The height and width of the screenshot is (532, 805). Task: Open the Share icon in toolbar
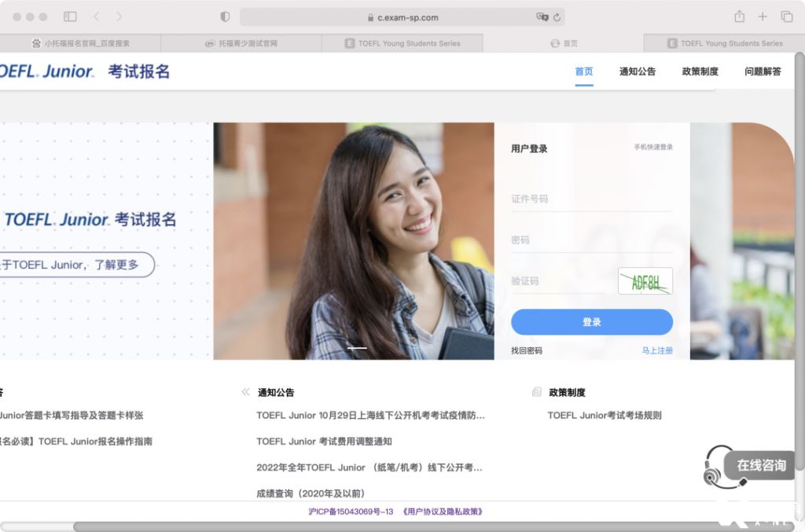click(x=739, y=17)
